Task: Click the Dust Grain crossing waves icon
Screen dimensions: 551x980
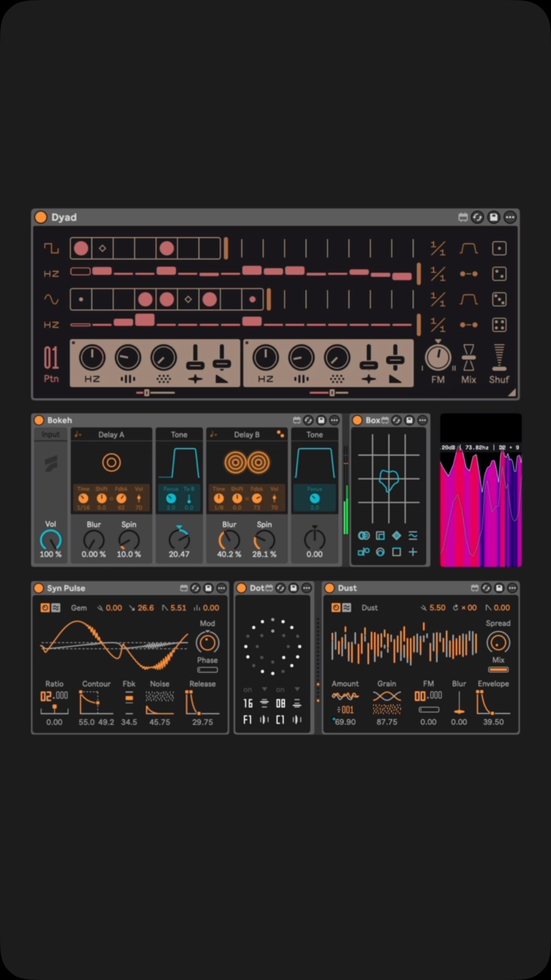Action: 387,696
